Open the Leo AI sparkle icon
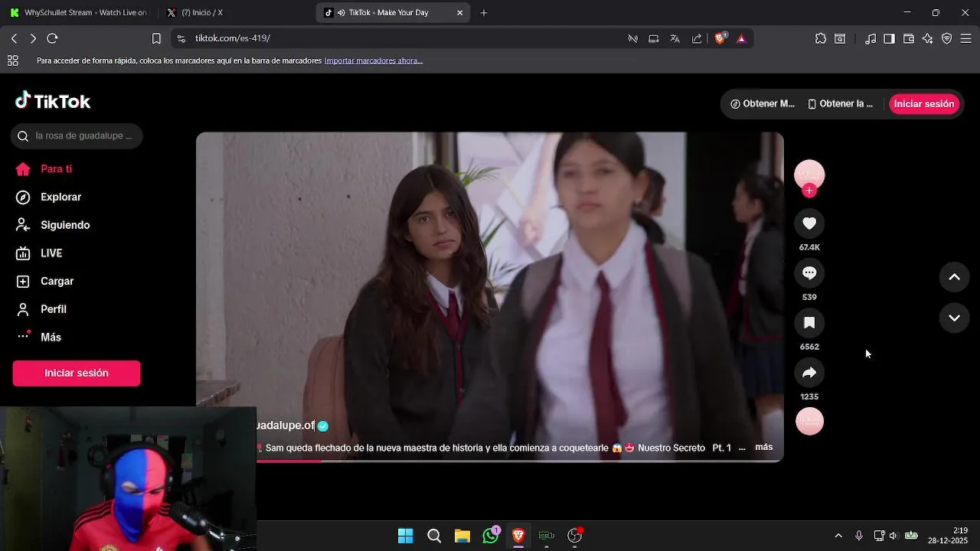Screen dimensions: 980x551 pyautogui.click(x=928, y=38)
